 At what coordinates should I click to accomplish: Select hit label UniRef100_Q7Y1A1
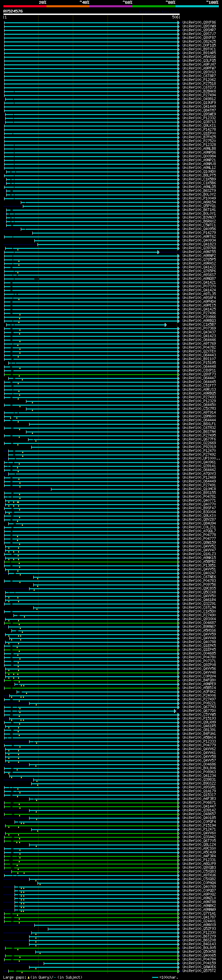(x=199, y=913)
